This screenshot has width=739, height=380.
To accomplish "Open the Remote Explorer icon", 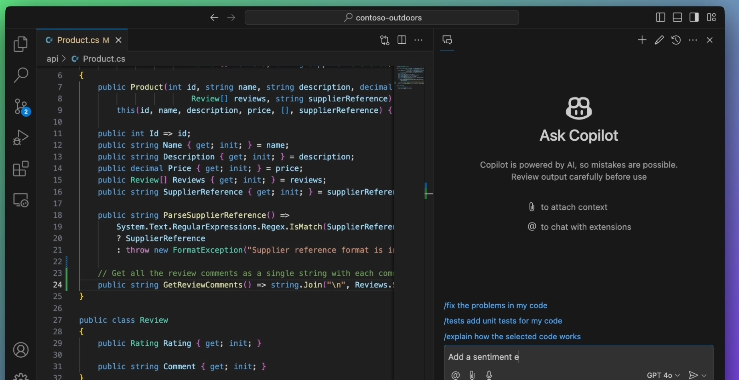I will point(20,200).
